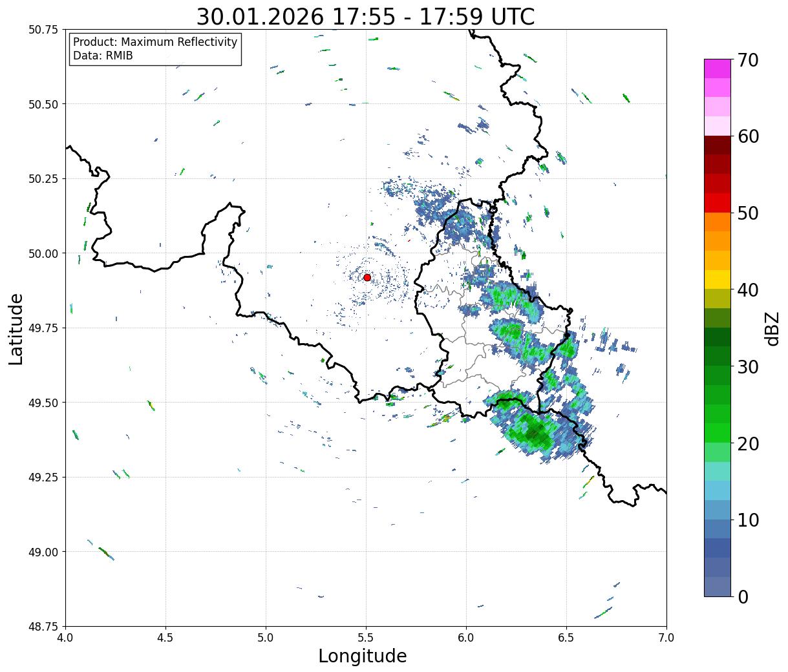Click latitude tick label 49.75

tap(43, 328)
